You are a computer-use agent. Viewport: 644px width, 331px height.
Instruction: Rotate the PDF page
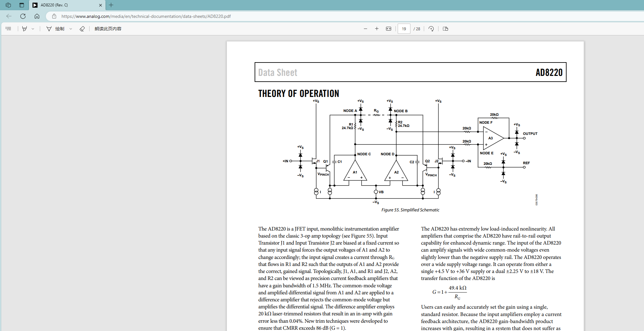pyautogui.click(x=431, y=29)
